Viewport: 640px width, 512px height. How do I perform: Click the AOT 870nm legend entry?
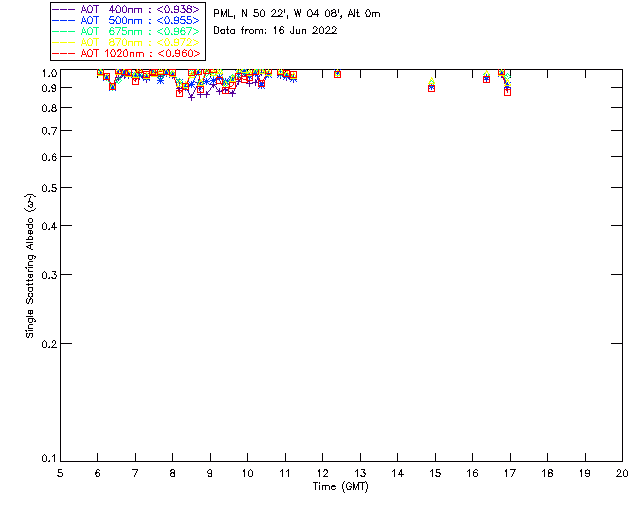pos(126,42)
